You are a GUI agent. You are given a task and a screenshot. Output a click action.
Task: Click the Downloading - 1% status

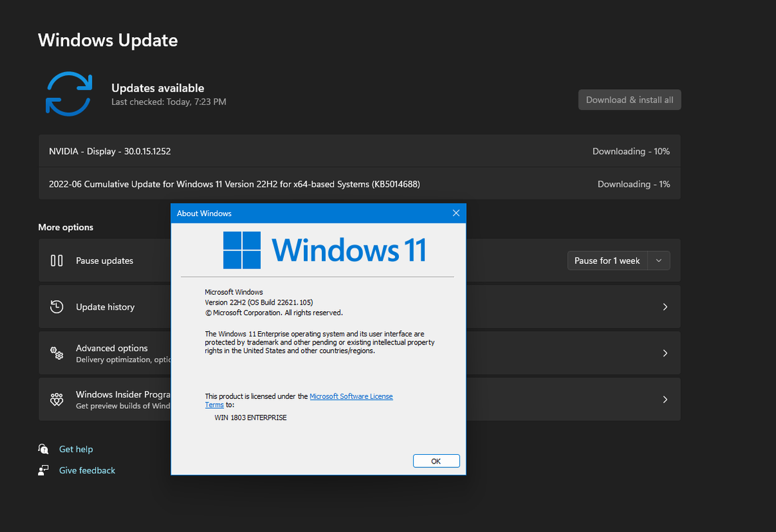point(634,184)
